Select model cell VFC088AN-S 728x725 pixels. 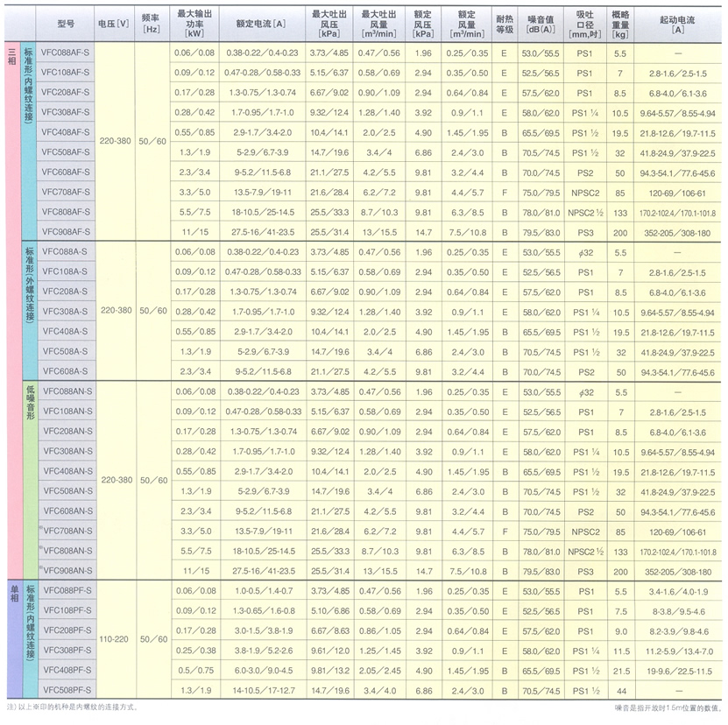click(67, 391)
